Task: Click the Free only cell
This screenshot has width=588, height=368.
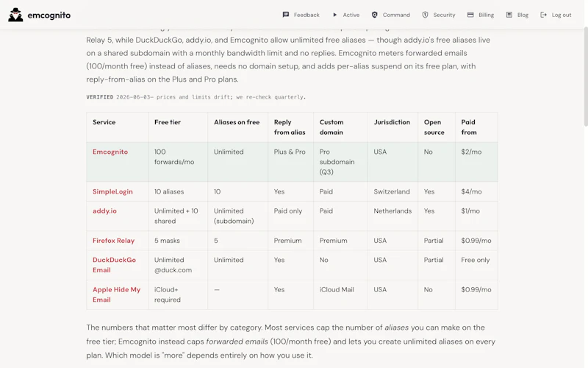Action: [x=476, y=265]
